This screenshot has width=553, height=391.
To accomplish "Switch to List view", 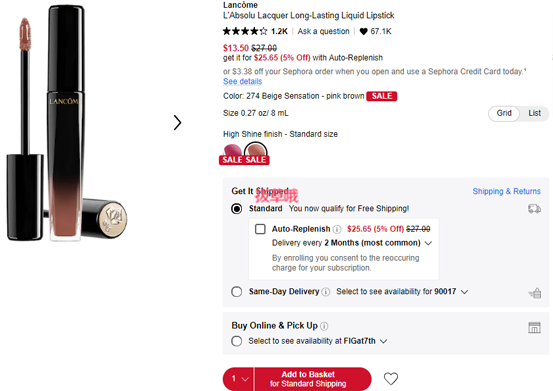I will click(x=534, y=113).
